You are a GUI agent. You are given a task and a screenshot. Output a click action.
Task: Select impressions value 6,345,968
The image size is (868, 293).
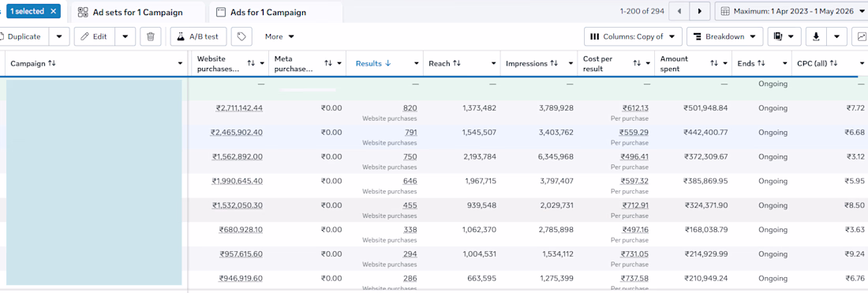click(556, 156)
